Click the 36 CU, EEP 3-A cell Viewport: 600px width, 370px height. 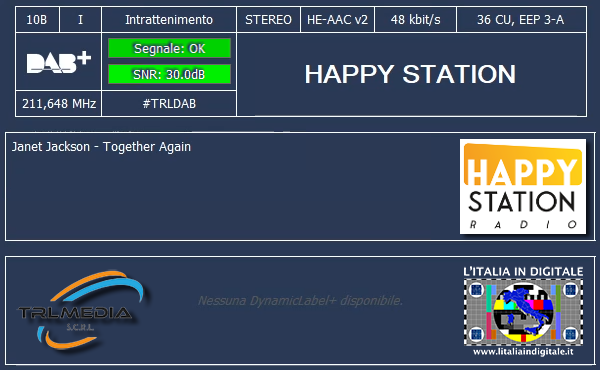pyautogui.click(x=521, y=20)
